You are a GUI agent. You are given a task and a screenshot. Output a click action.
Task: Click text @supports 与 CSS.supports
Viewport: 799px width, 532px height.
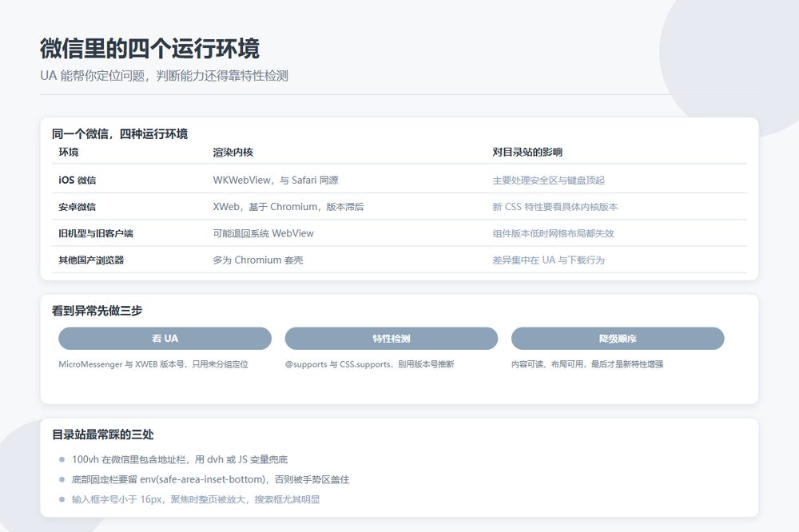(x=337, y=364)
